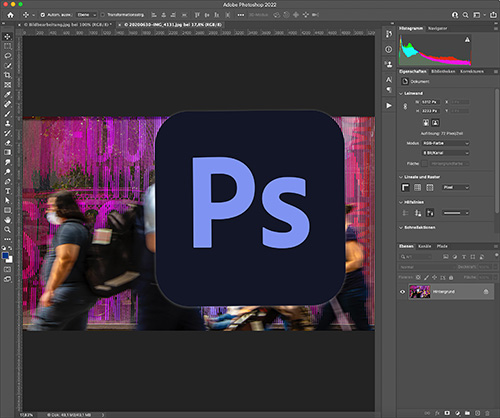Toggle visibility of Hintergrund layer
The height and width of the screenshot is (418, 500).
(x=402, y=292)
